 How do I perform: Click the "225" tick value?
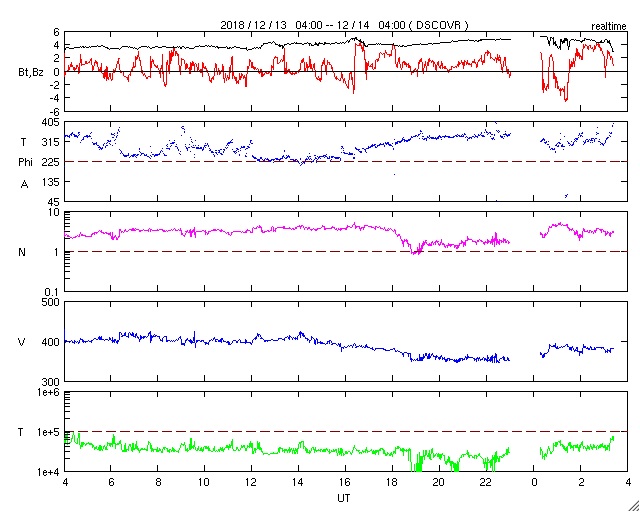pos(51,162)
